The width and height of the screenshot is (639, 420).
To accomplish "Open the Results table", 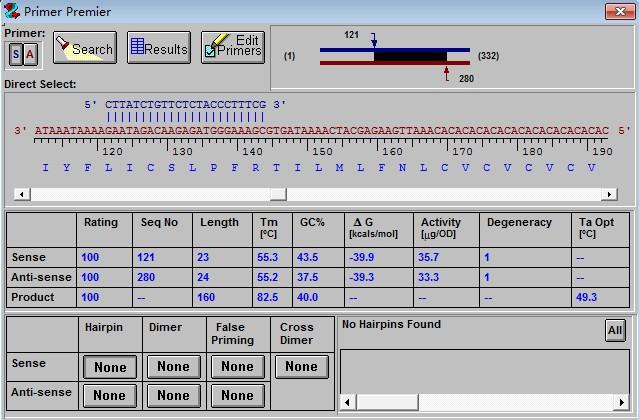I will coord(159,48).
